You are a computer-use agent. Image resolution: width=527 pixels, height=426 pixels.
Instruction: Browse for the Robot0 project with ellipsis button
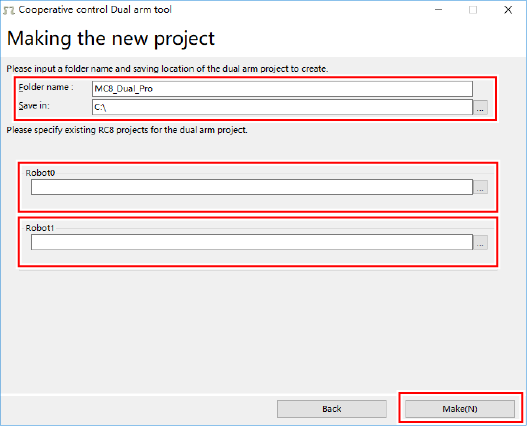pos(480,187)
